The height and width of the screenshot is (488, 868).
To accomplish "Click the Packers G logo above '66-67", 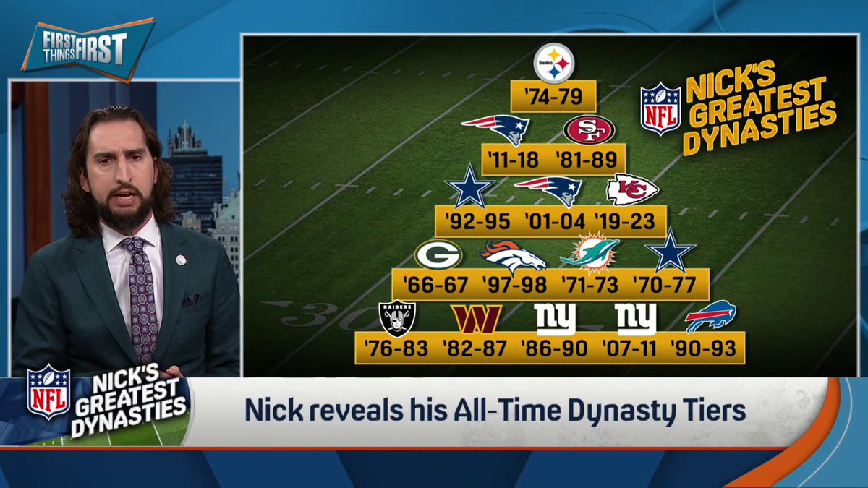I will click(438, 256).
